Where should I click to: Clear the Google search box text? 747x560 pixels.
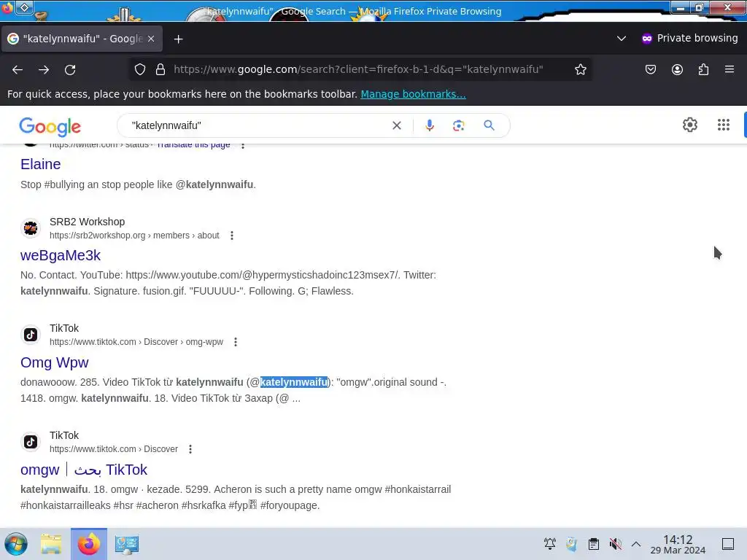click(396, 125)
